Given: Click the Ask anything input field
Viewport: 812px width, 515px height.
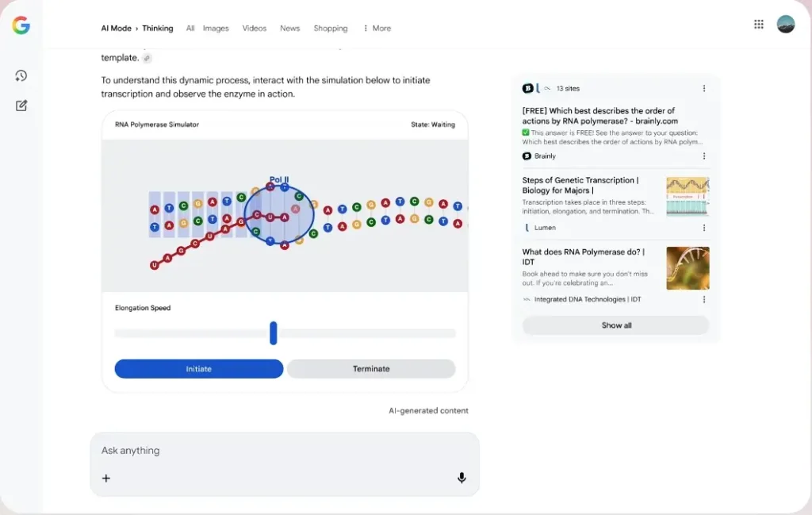Looking at the screenshot, I should point(278,451).
